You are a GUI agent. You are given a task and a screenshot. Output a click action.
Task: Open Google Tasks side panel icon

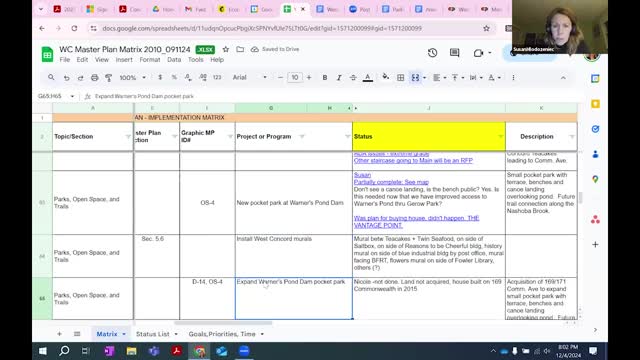click(595, 129)
